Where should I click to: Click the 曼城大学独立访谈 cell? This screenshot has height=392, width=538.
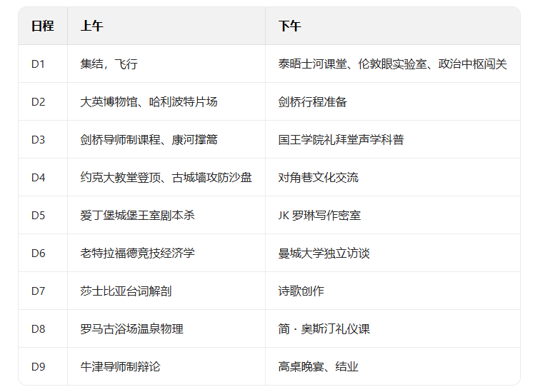pyautogui.click(x=324, y=253)
